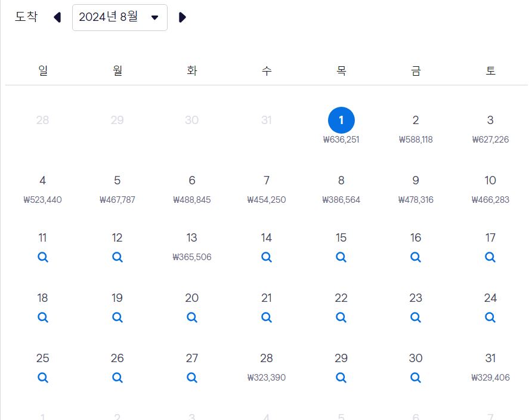The height and width of the screenshot is (420, 529).
Task: Pick August 4 date number
Action: pos(42,180)
